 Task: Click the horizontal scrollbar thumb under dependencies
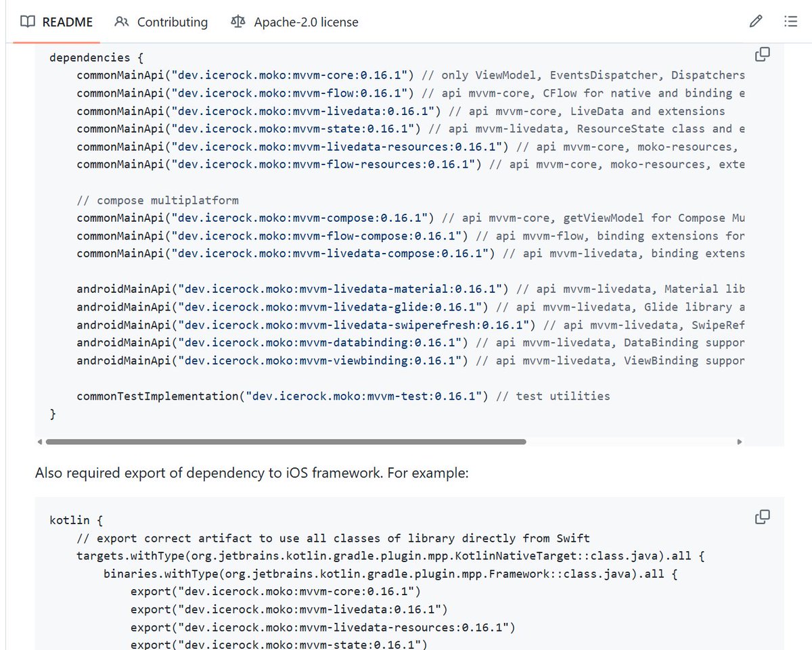click(x=286, y=442)
